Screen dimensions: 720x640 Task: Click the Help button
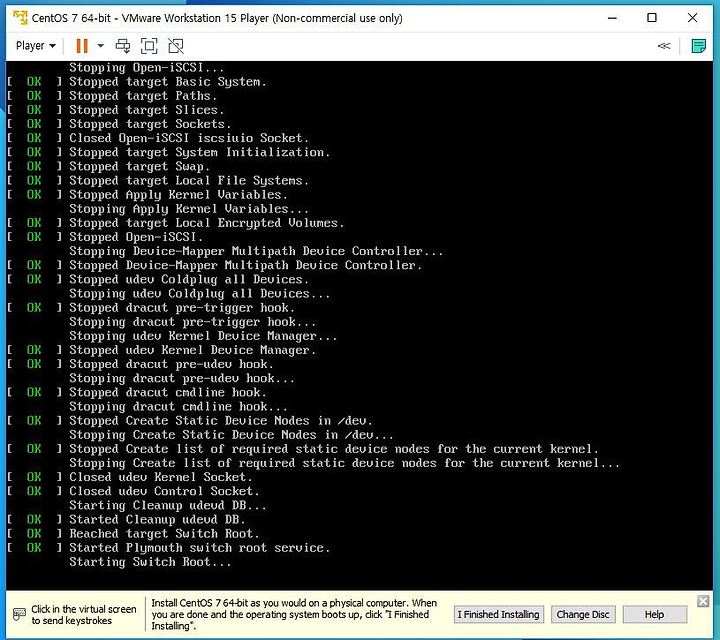click(x=654, y=614)
